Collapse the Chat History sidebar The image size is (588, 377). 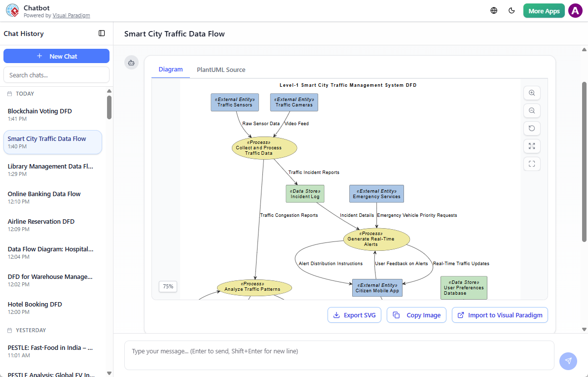pyautogui.click(x=102, y=33)
